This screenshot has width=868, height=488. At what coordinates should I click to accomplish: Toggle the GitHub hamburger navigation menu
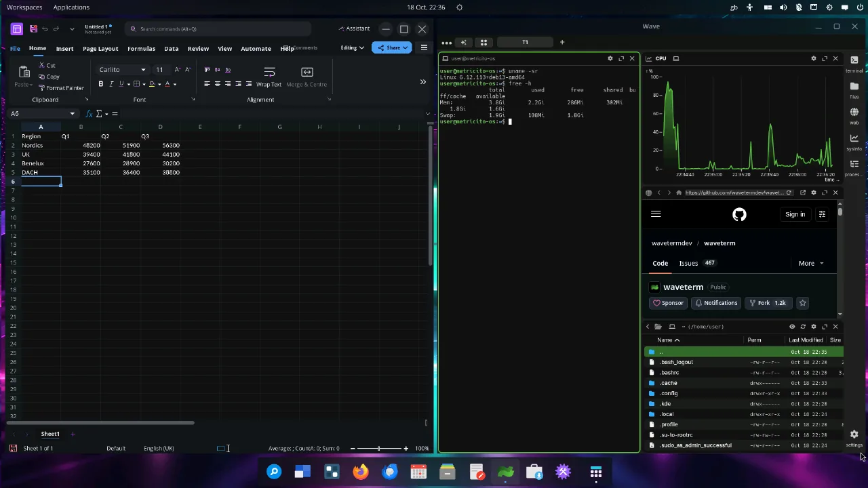tap(656, 214)
